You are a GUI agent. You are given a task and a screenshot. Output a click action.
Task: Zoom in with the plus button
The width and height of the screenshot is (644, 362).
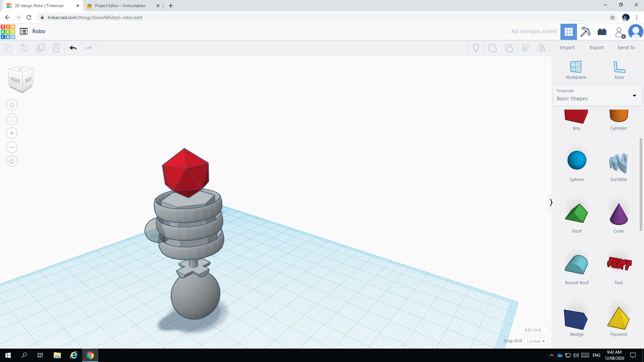[x=12, y=133]
